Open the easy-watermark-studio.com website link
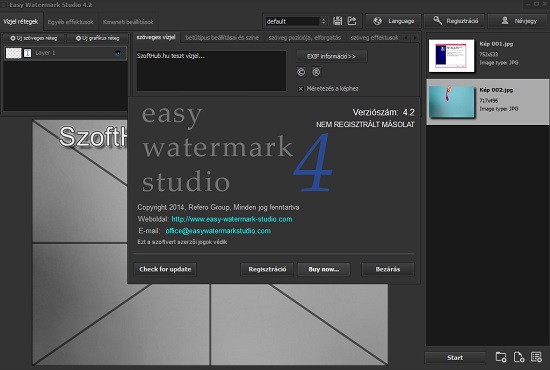550x370 pixels. pyautogui.click(x=232, y=219)
